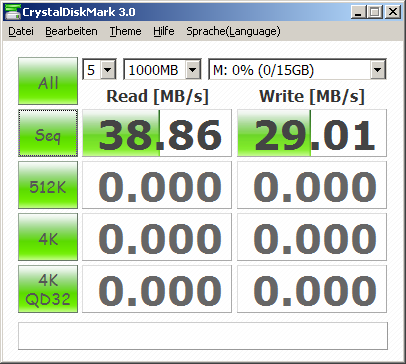Screen dimensions: 406x364
Task: Start the 512K benchmark test
Action: (x=48, y=185)
